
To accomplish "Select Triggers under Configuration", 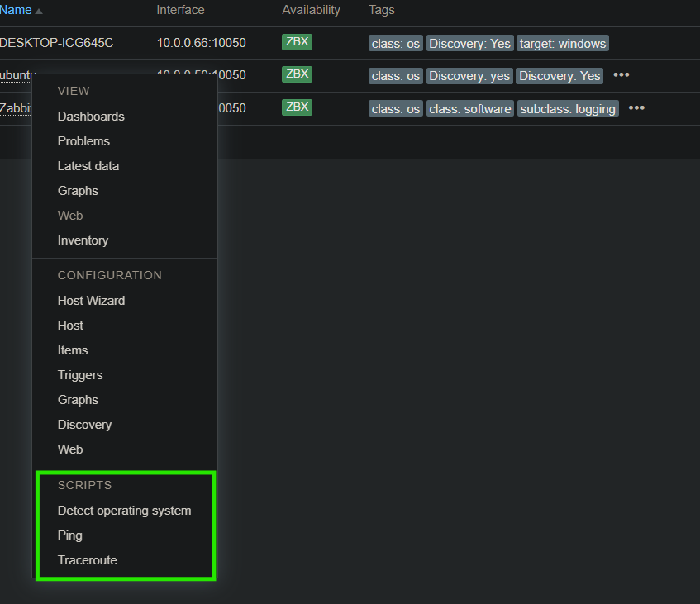I will pyautogui.click(x=80, y=375).
